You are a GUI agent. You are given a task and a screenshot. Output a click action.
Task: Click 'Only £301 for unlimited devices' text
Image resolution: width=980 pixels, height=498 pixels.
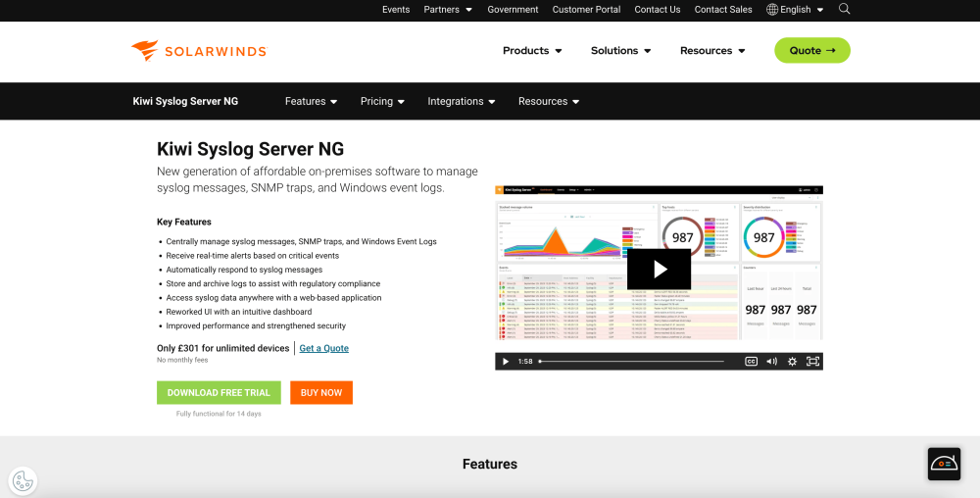click(x=223, y=348)
